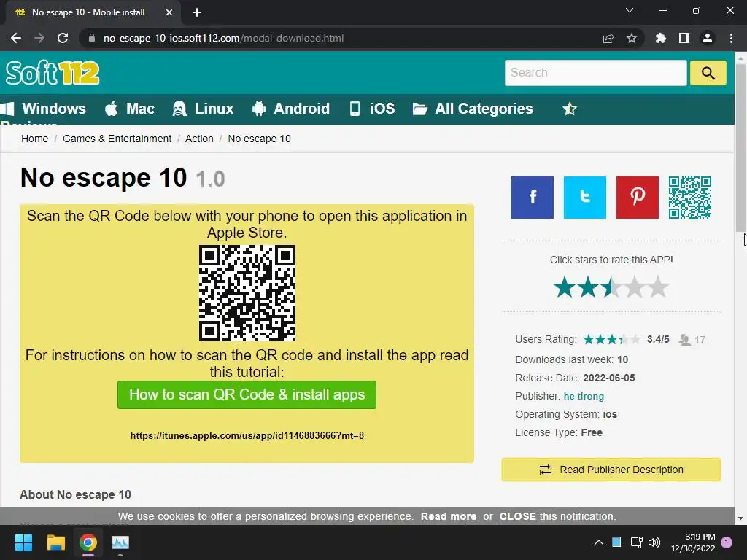Close the cookie notification
Viewport: 747px width, 560px height.
[517, 516]
